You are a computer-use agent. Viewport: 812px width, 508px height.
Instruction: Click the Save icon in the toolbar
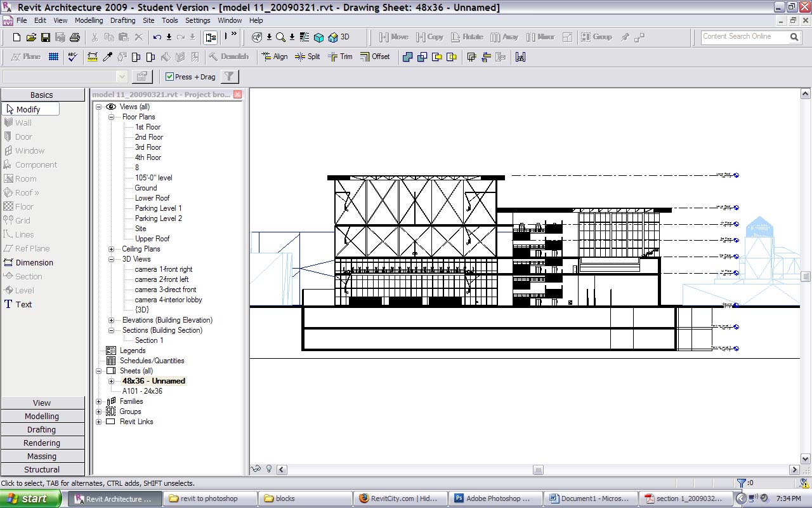pyautogui.click(x=46, y=37)
